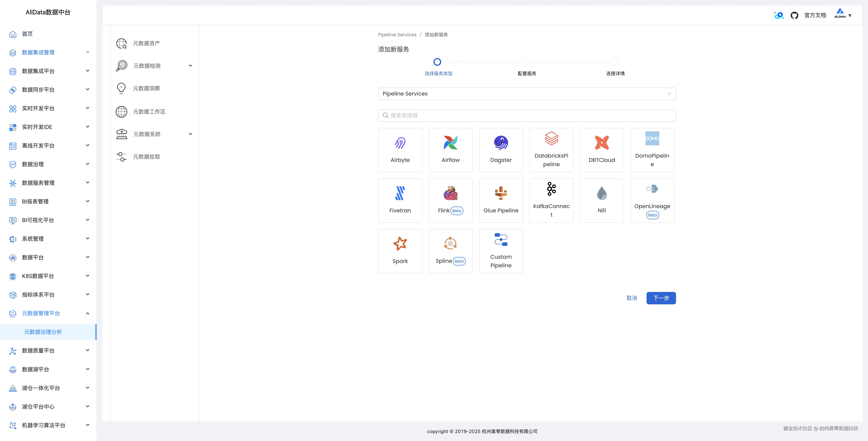868x441 pixels.
Task: Click the 下一步 button
Action: coord(661,298)
